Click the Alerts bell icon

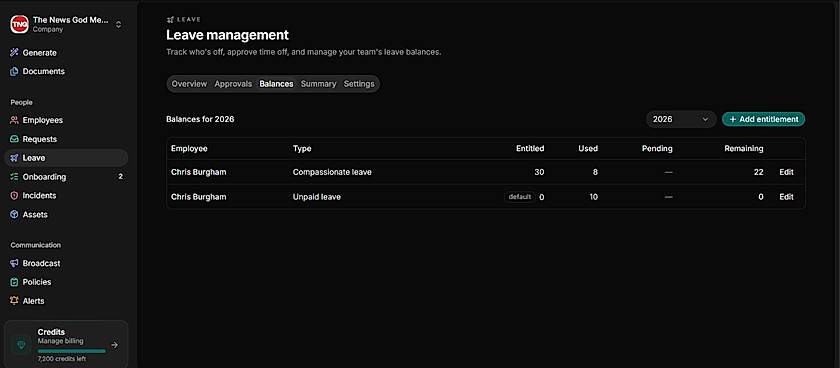[x=14, y=301]
